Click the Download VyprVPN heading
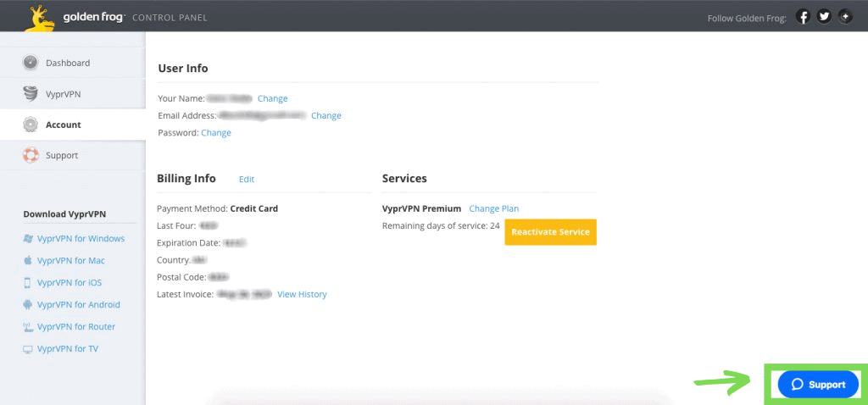 point(64,214)
